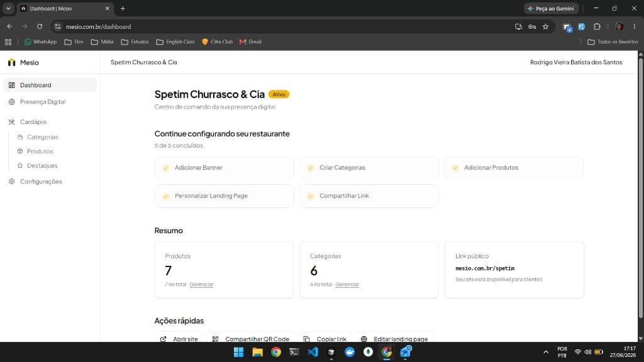Open the Mídia bookmarks folder
The height and width of the screenshot is (362, 644).
point(103,42)
